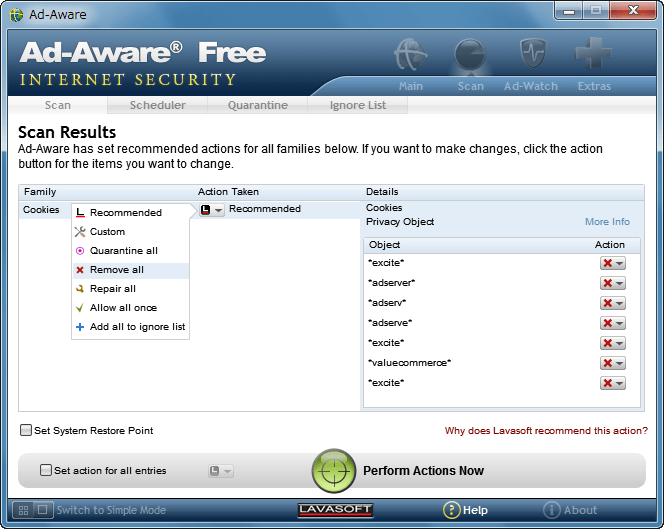
Task: Click the Ad-Watch navigation label
Action: pos(531,86)
